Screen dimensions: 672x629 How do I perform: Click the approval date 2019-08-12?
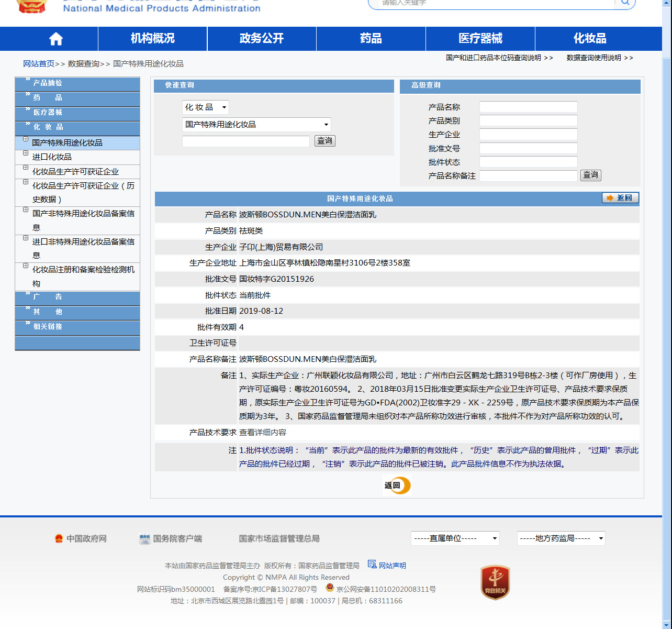click(261, 311)
